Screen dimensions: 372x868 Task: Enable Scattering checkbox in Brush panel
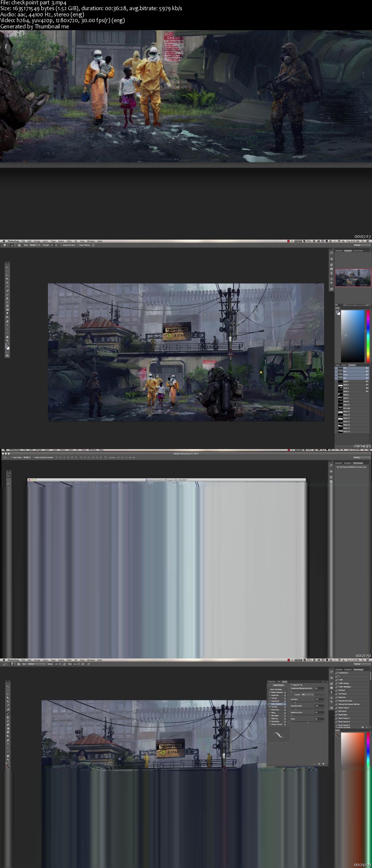[x=270, y=695]
